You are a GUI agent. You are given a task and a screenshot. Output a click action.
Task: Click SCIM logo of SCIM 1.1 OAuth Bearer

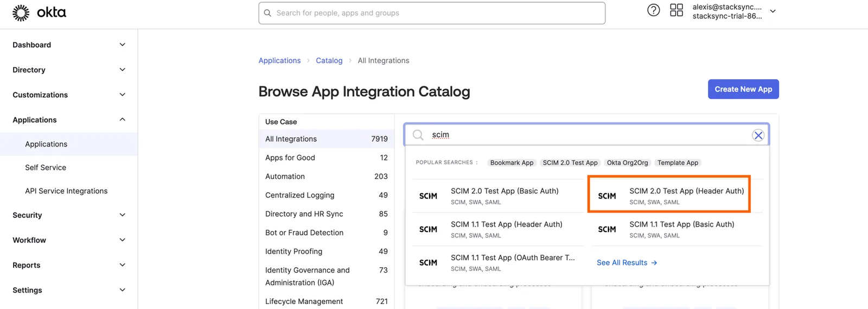pos(428,263)
